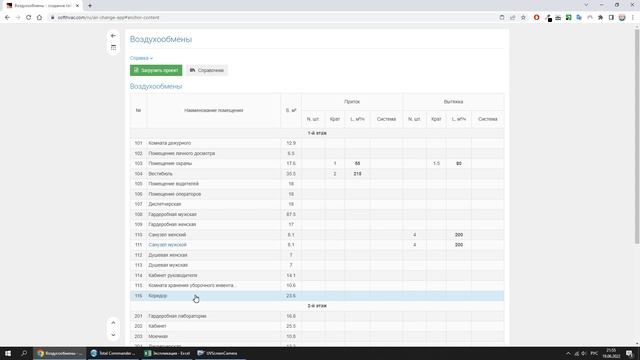Select the Помещение личного досмотра row
Image resolution: width=640 pixels, height=360 pixels.
point(317,153)
